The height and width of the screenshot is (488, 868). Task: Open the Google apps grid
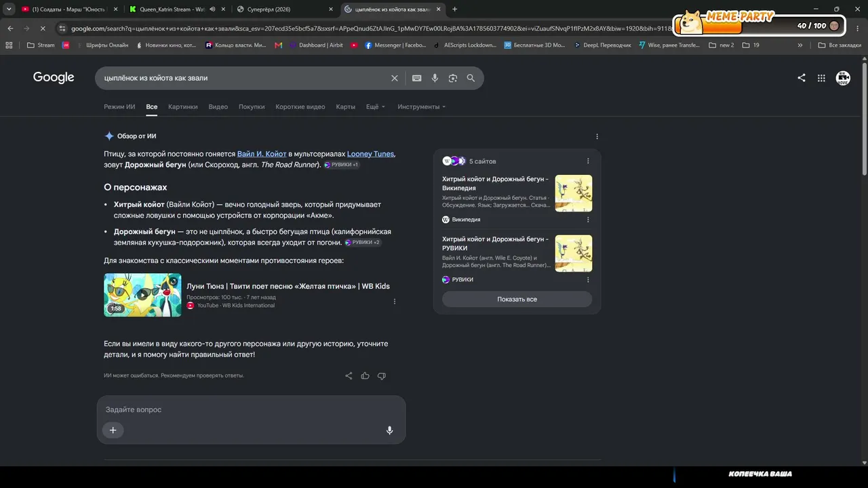tap(821, 78)
